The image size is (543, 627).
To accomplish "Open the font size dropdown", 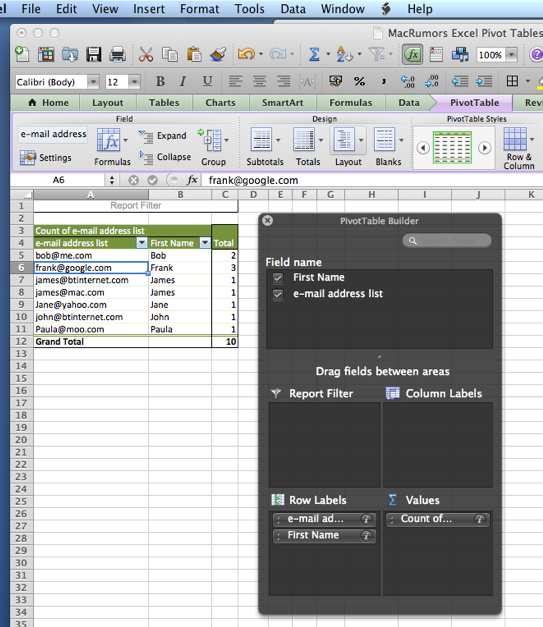I will [134, 82].
